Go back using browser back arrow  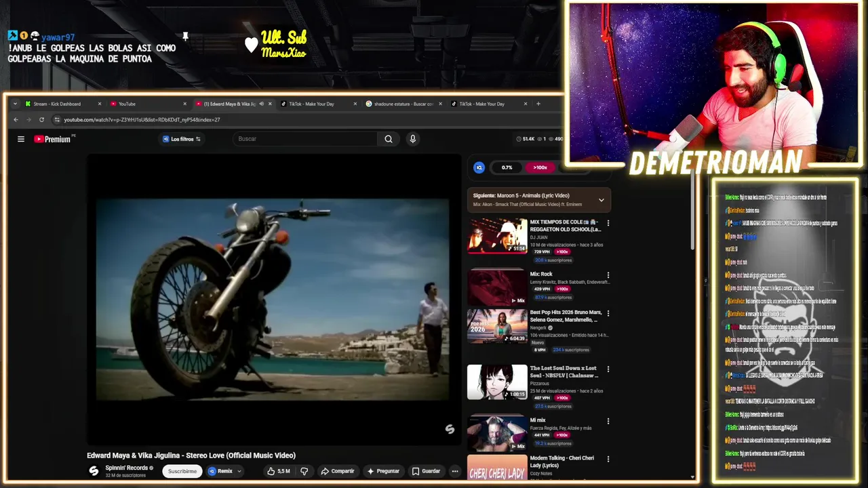[16, 119]
